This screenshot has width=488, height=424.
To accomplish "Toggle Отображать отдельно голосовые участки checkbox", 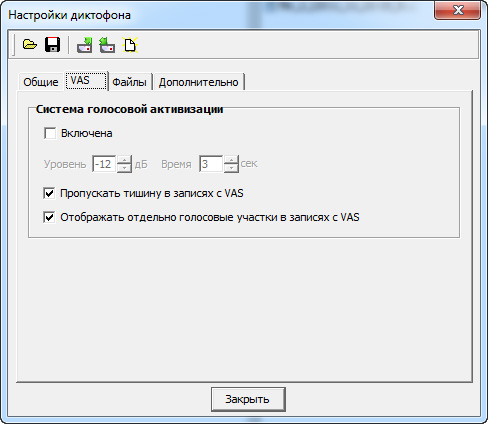I will 49,217.
